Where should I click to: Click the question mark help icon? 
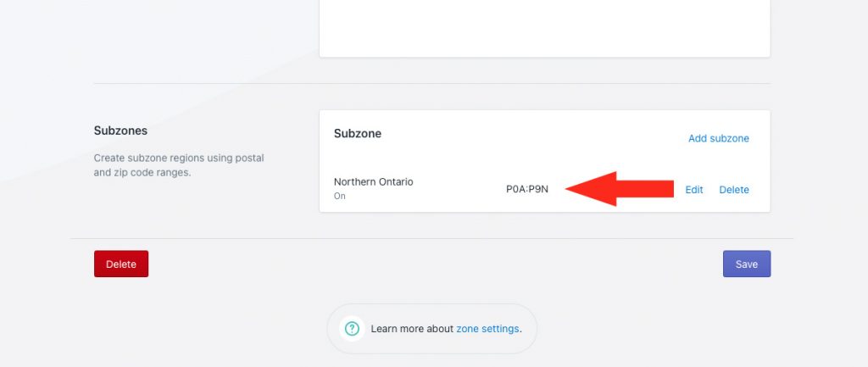(352, 329)
